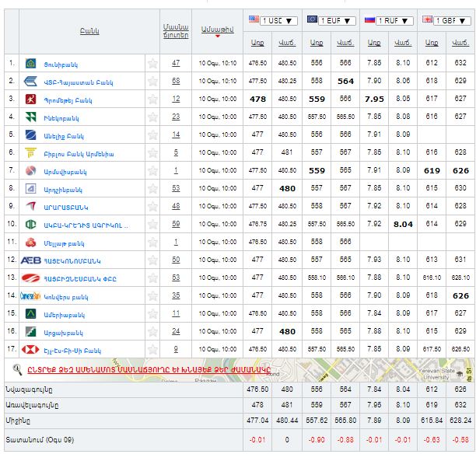Screen dimensions: 476x461
Task: Click the magnifier icon in the banner
Action: click(x=17, y=368)
